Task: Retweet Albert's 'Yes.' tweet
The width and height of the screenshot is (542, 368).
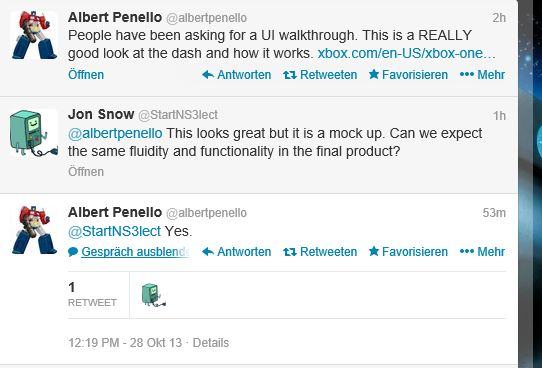Action: pos(320,252)
